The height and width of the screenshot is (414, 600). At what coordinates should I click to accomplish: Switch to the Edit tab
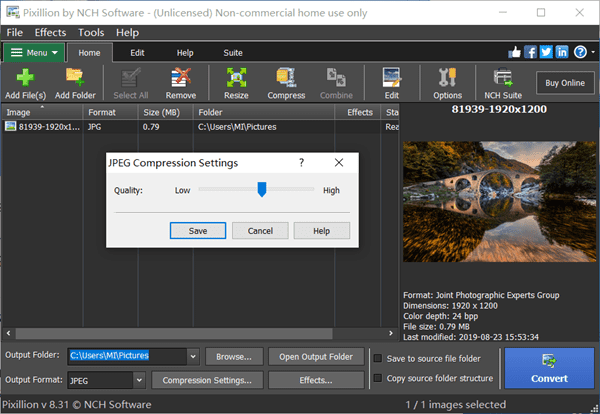(x=137, y=53)
